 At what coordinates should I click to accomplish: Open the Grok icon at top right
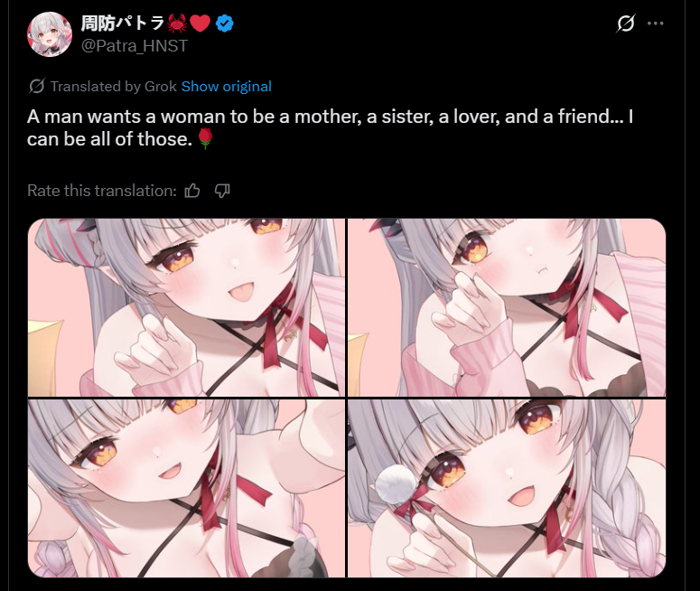click(625, 23)
